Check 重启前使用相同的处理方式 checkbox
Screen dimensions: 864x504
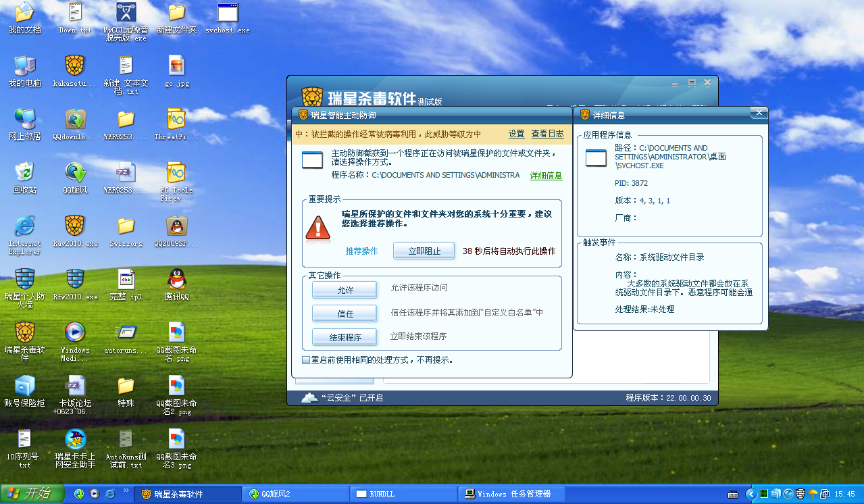pyautogui.click(x=306, y=360)
